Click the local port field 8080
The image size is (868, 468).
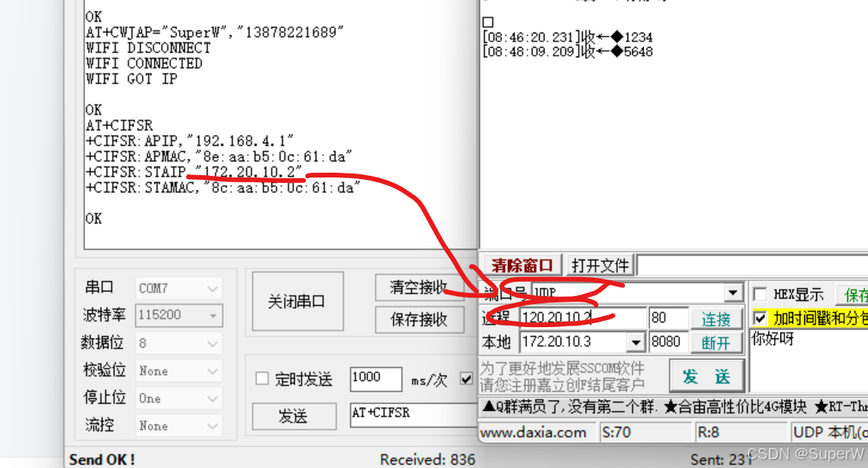coord(668,342)
